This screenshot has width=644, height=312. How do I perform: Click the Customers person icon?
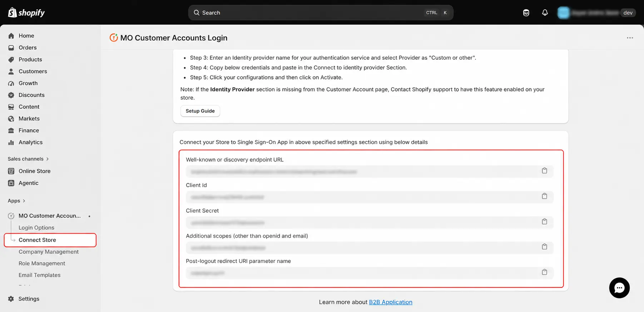click(x=11, y=71)
